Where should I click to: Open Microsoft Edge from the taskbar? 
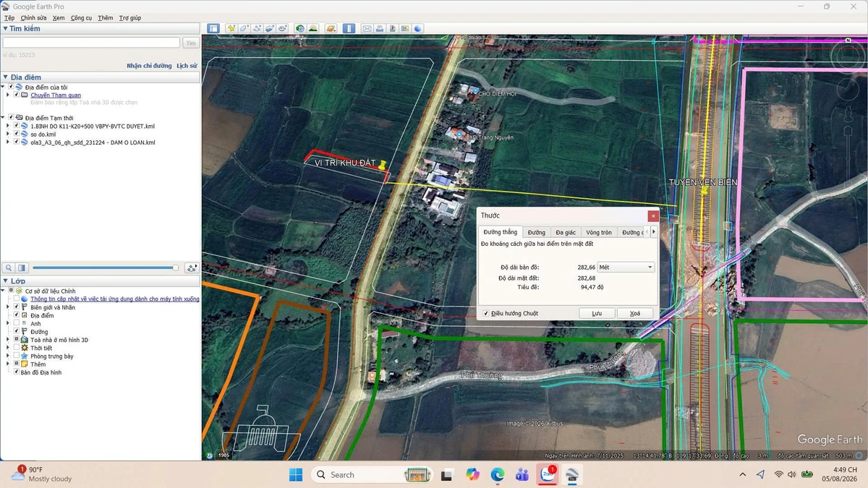click(497, 474)
